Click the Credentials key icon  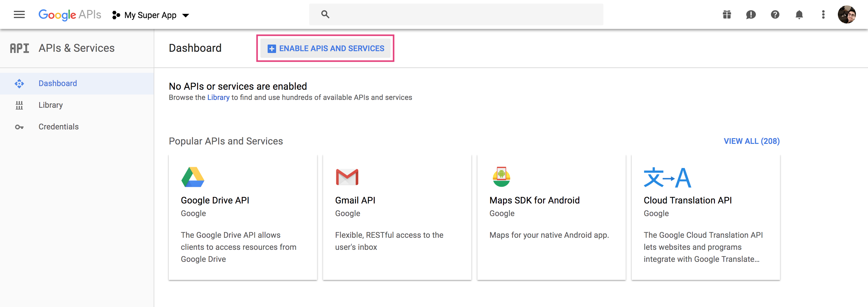pos(19,127)
